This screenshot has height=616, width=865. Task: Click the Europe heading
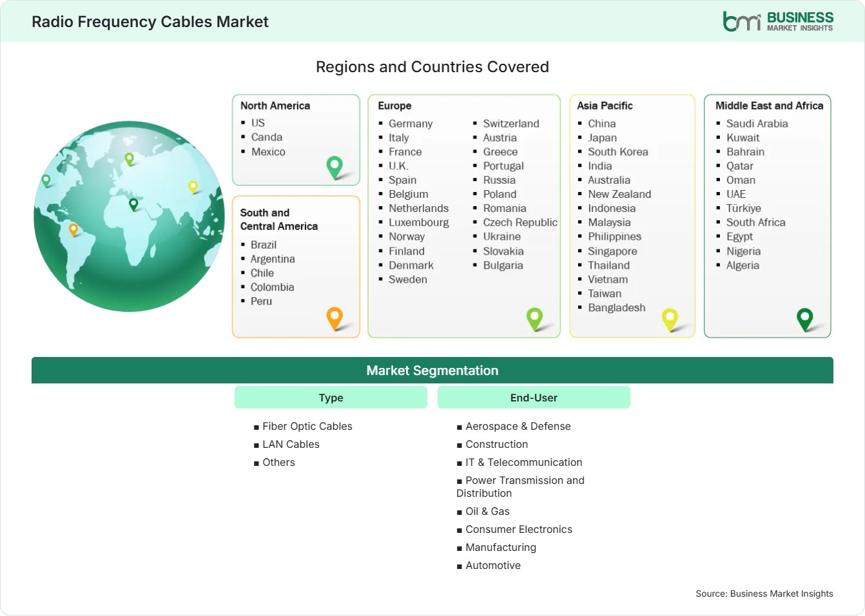[394, 106]
